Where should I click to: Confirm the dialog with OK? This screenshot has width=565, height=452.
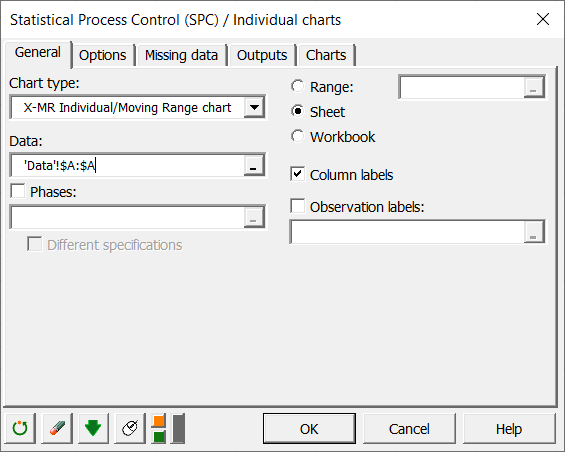[x=309, y=429]
